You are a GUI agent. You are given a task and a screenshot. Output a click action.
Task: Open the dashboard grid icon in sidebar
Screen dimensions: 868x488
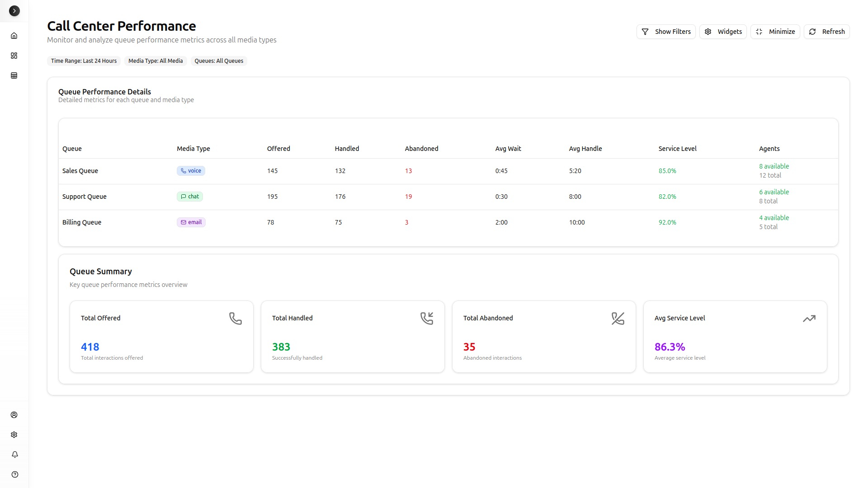point(14,56)
